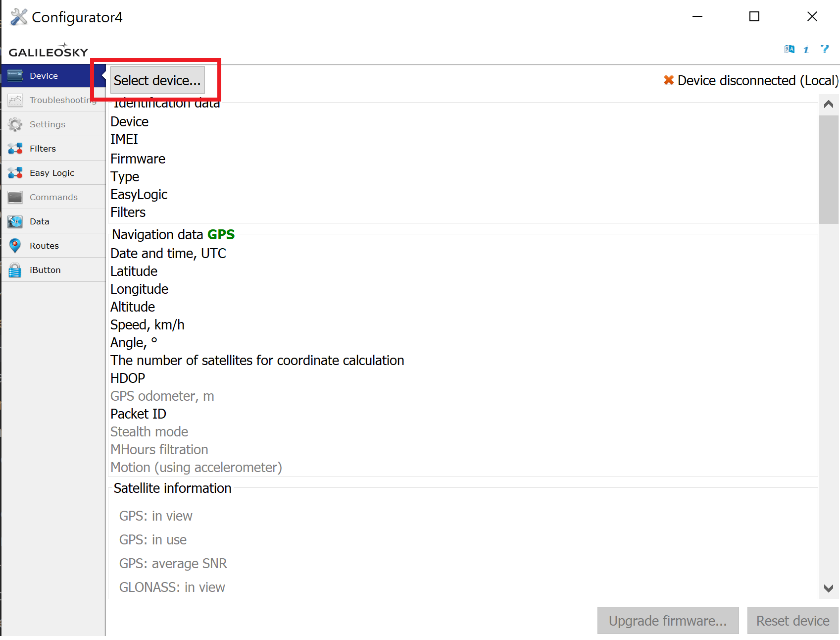The height and width of the screenshot is (640, 840).
Task: Open the language translation icon
Action: click(x=790, y=49)
